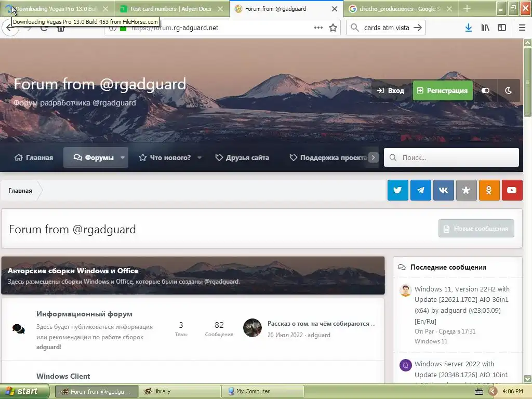The width and height of the screenshot is (532, 399).
Task: Click the magnifier icon in browser search bar
Action: pyautogui.click(x=354, y=28)
